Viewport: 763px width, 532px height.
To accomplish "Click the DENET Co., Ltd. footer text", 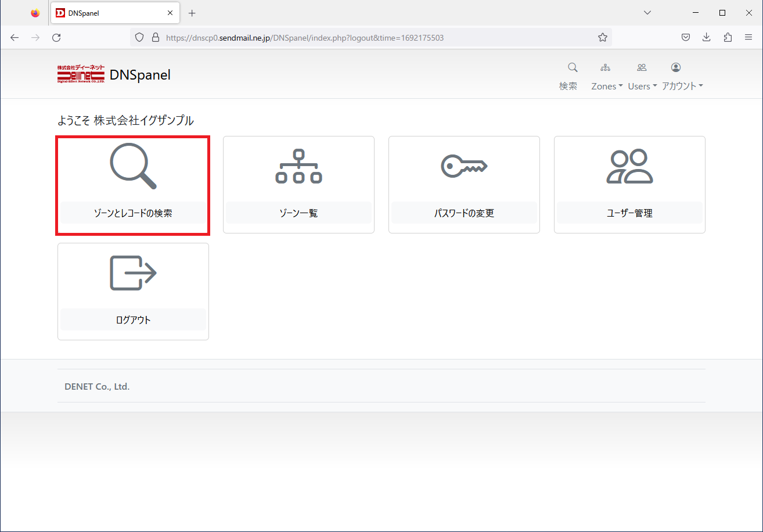I will pyautogui.click(x=97, y=386).
